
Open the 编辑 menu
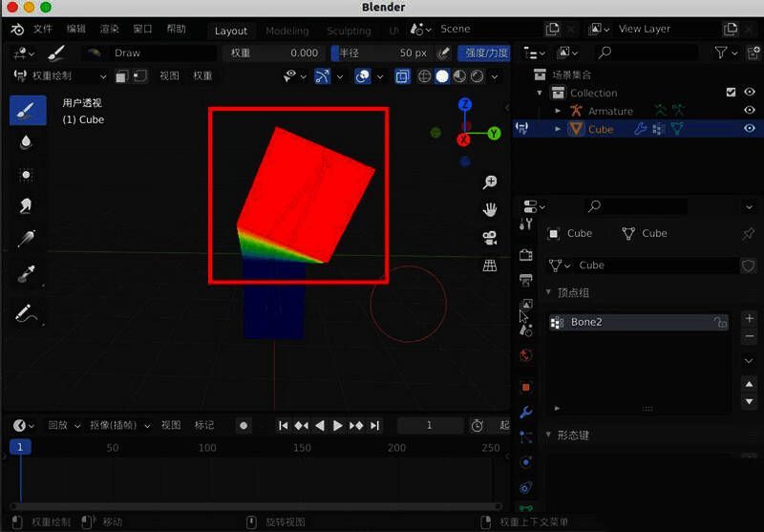75,29
